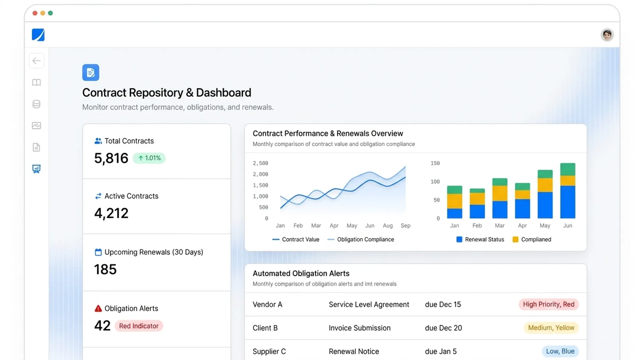Click the Red Indicator badge

coord(139,326)
